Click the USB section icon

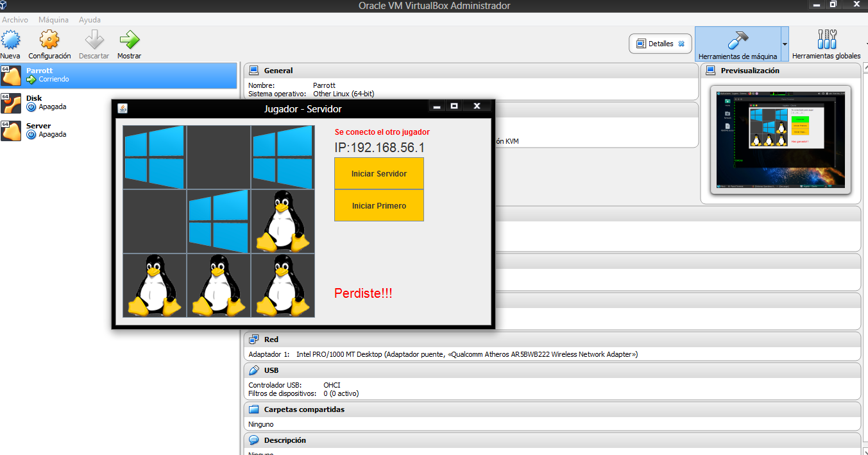253,370
